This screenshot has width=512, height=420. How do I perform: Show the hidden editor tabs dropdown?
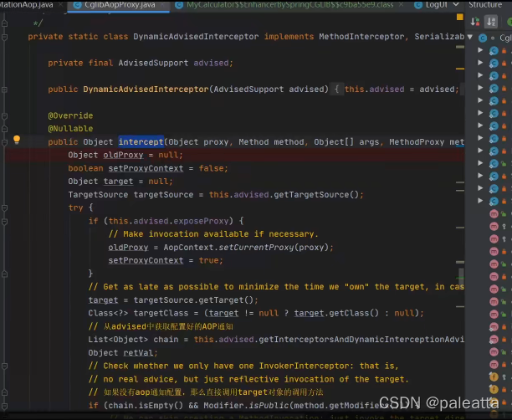456,5
